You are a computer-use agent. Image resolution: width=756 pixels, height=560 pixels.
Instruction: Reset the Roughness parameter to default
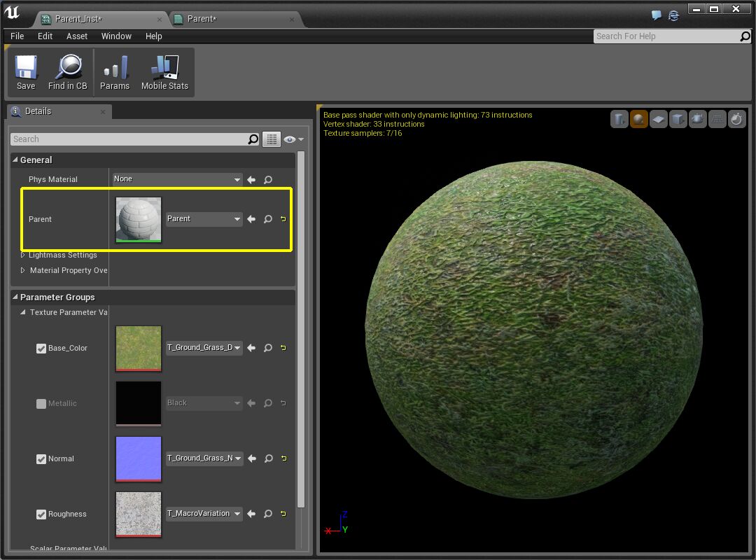click(283, 514)
